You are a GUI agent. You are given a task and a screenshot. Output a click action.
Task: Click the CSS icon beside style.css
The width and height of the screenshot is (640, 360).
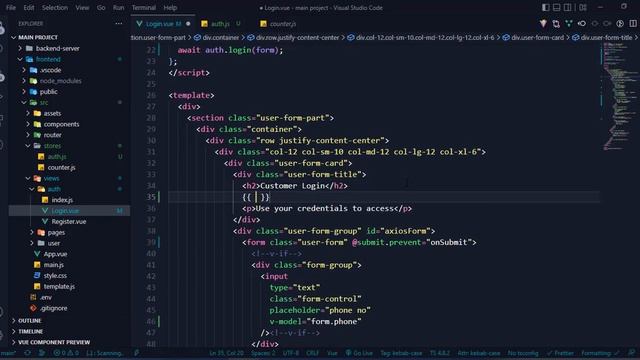pyautogui.click(x=37, y=276)
